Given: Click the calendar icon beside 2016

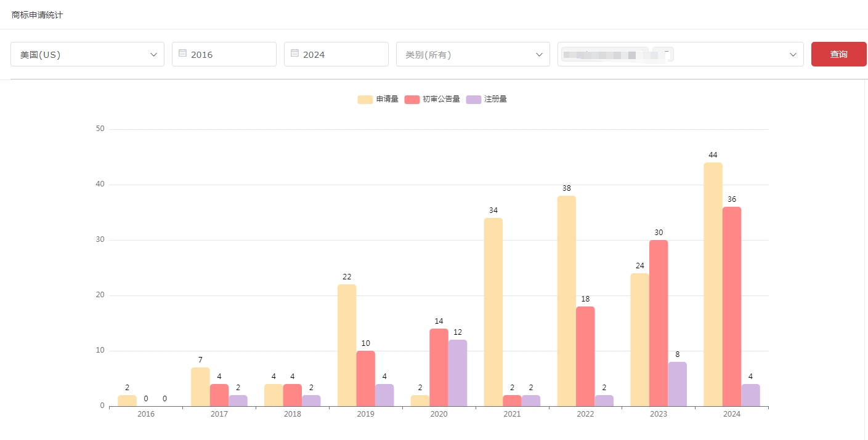Looking at the screenshot, I should point(182,54).
